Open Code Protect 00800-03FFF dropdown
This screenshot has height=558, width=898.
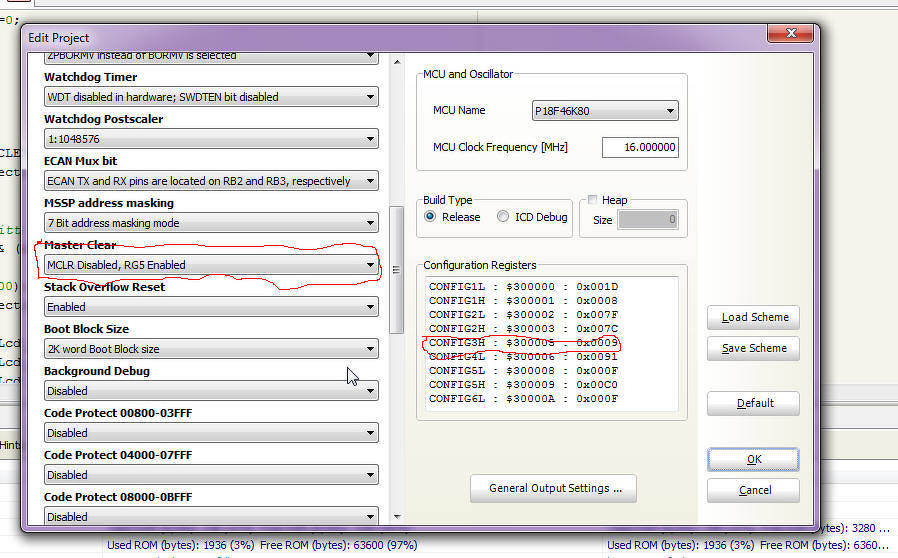[211, 433]
